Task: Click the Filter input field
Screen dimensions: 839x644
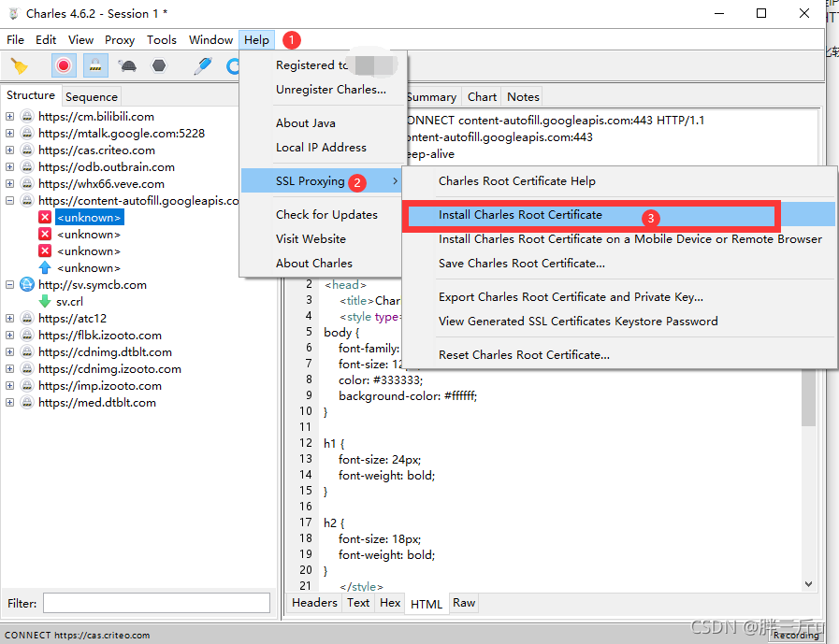Action: click(157, 603)
